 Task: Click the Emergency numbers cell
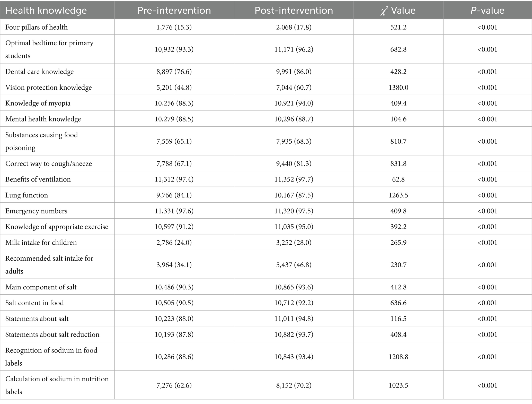pyautogui.click(x=36, y=211)
